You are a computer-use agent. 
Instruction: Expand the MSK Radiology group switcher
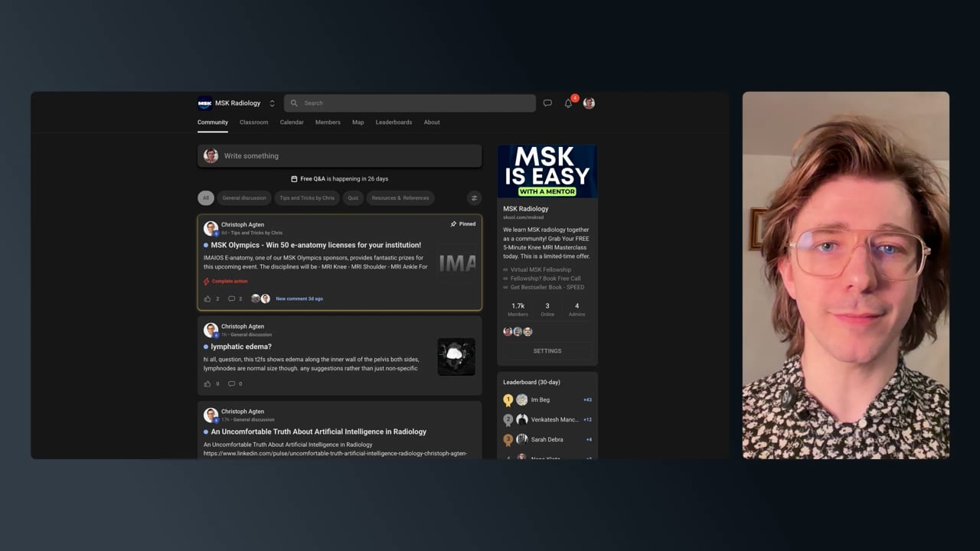tap(272, 103)
